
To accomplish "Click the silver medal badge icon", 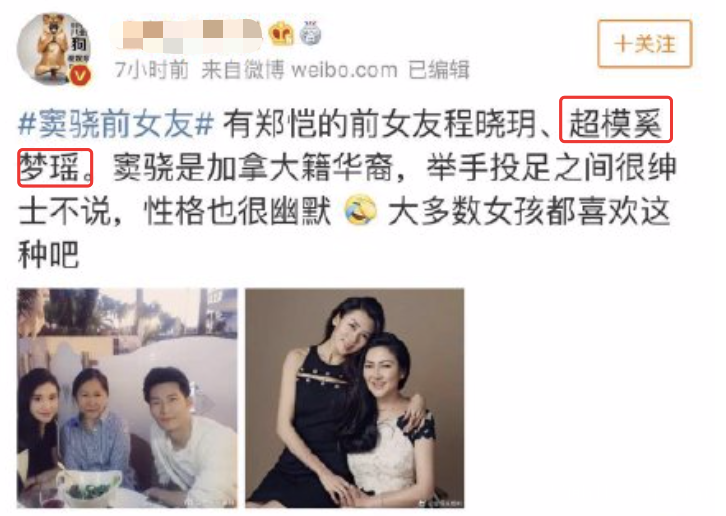I will pos(310,33).
